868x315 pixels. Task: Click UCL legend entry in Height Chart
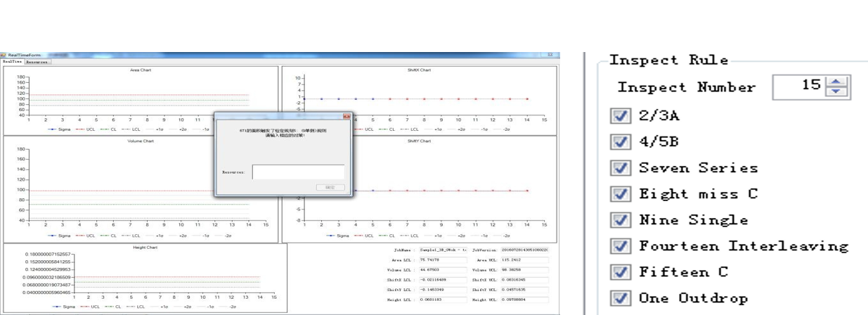pyautogui.click(x=89, y=307)
